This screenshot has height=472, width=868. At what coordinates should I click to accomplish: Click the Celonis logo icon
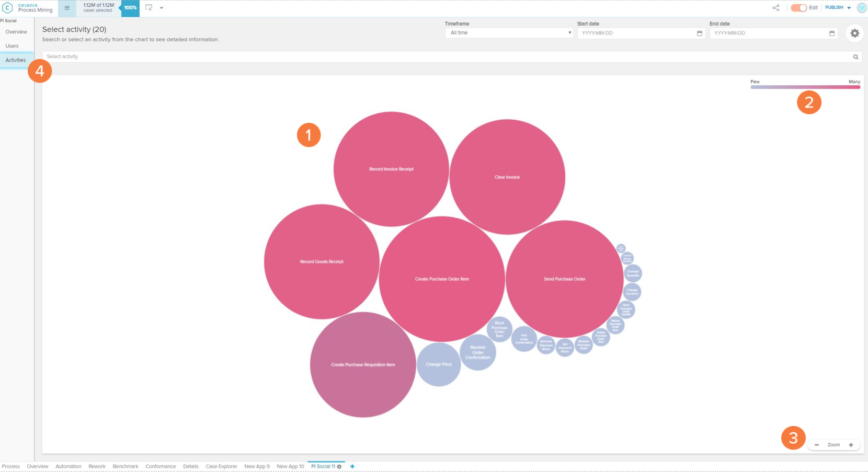click(7, 7)
